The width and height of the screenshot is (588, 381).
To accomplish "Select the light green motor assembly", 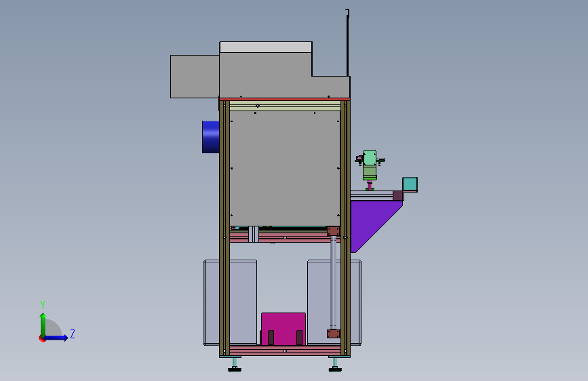I will pyautogui.click(x=370, y=165).
